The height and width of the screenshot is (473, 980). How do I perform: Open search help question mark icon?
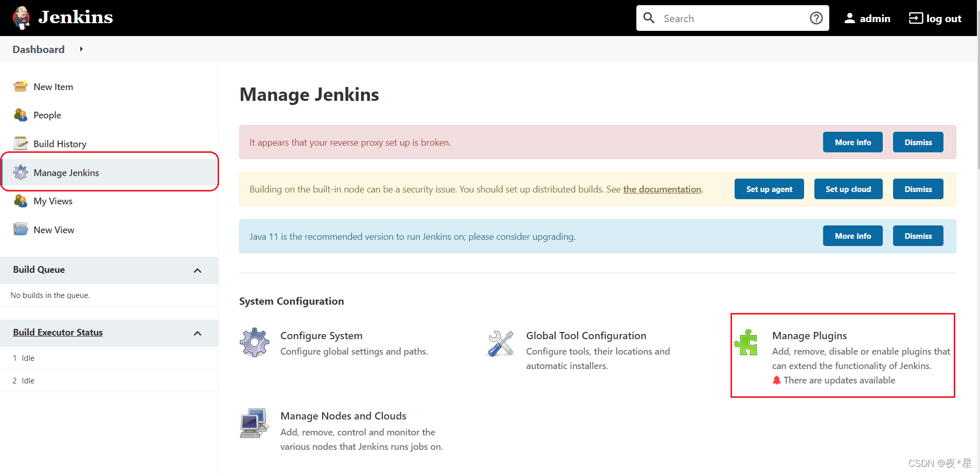pyautogui.click(x=816, y=18)
